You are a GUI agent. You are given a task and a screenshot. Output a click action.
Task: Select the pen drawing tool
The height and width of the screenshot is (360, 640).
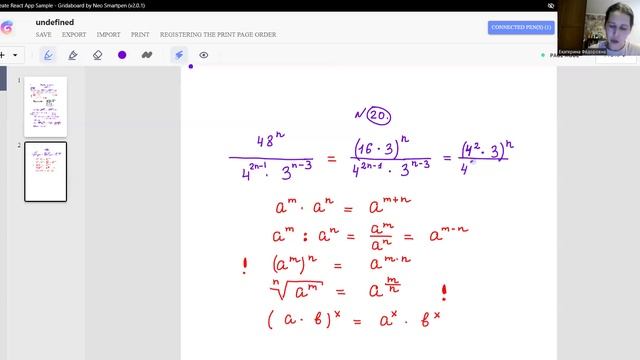coord(48,55)
